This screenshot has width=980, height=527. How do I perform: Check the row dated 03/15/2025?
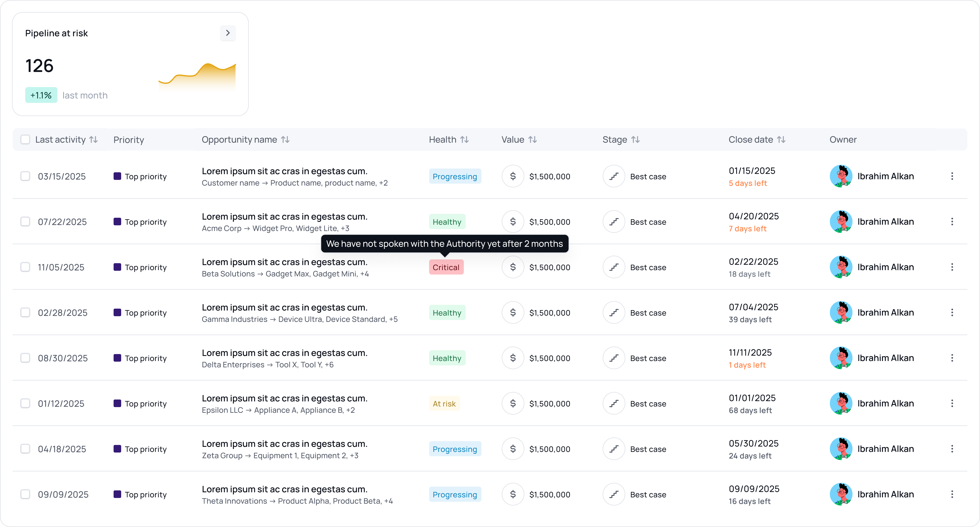point(25,176)
